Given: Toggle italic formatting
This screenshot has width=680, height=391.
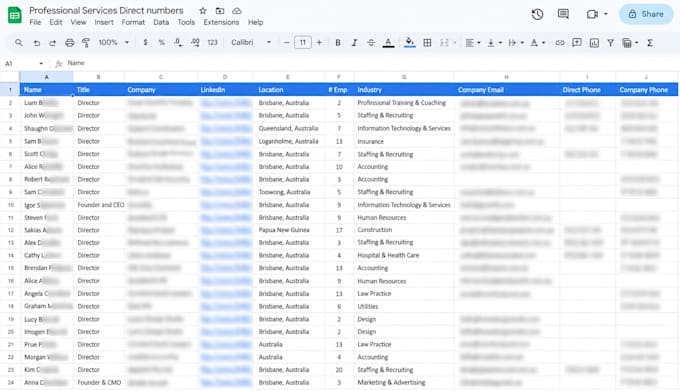Looking at the screenshot, I should 354,42.
